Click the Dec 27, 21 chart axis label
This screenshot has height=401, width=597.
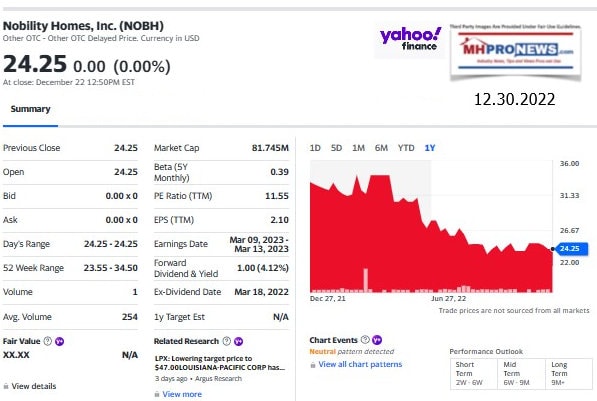point(328,299)
